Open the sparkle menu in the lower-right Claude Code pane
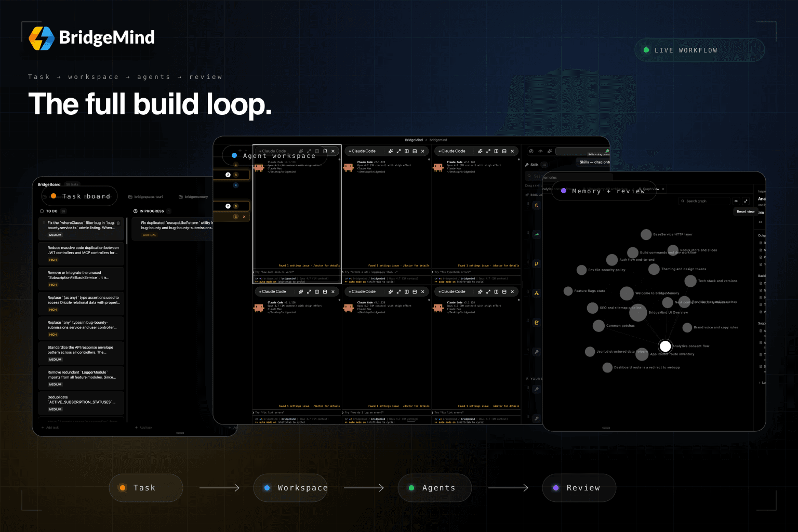The width and height of the screenshot is (798, 532). click(x=480, y=291)
